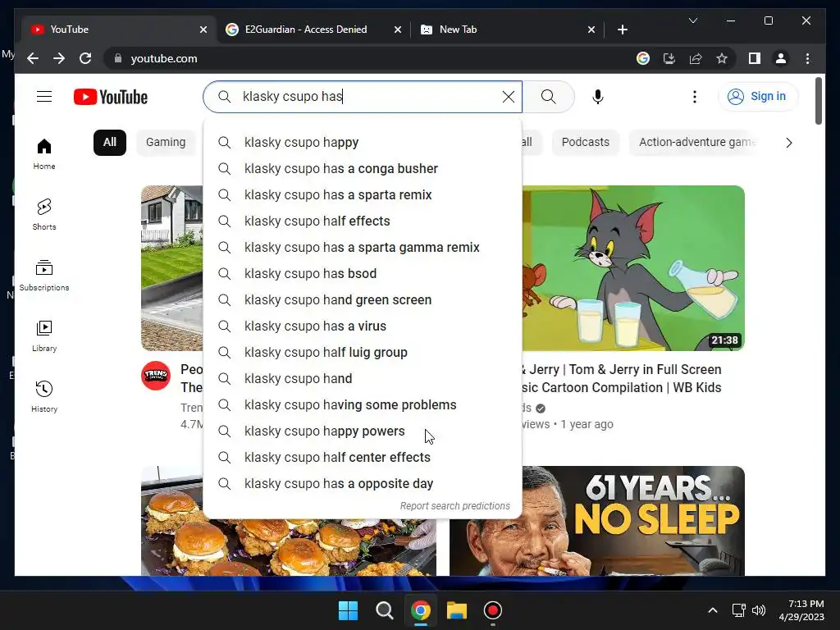840x630 pixels.
Task: Open Chrome three-dot menu
Action: 807,58
